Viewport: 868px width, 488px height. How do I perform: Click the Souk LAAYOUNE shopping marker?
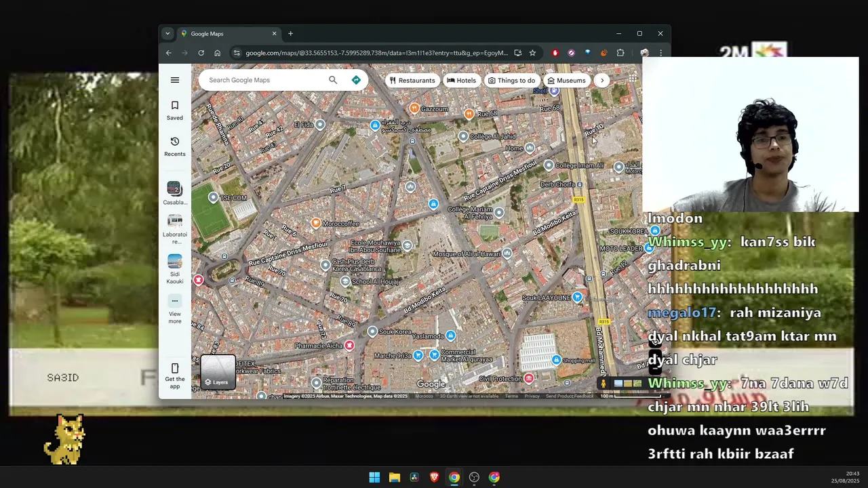(x=577, y=297)
